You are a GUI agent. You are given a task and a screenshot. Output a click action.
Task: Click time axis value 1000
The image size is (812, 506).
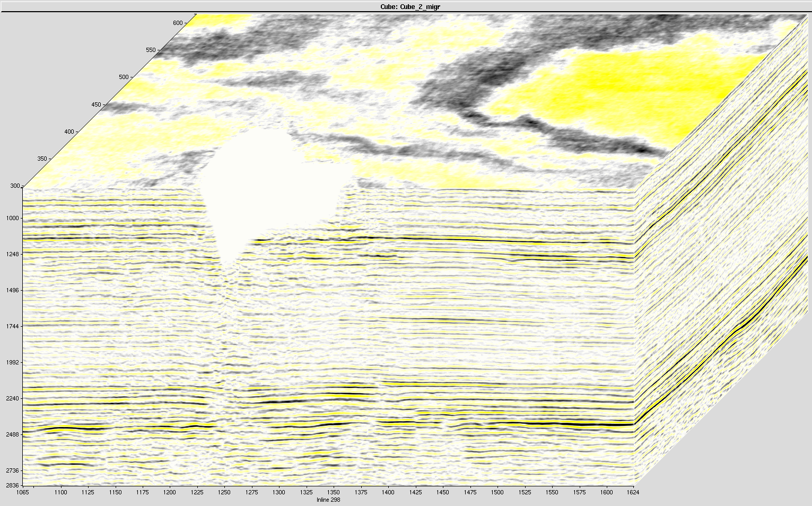tap(13, 218)
